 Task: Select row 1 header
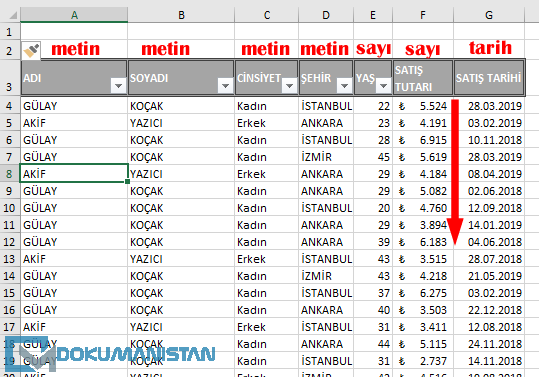pos(10,32)
